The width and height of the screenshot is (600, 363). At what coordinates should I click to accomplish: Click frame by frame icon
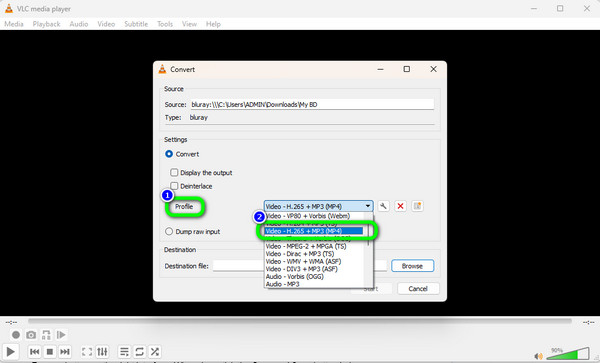point(61,335)
